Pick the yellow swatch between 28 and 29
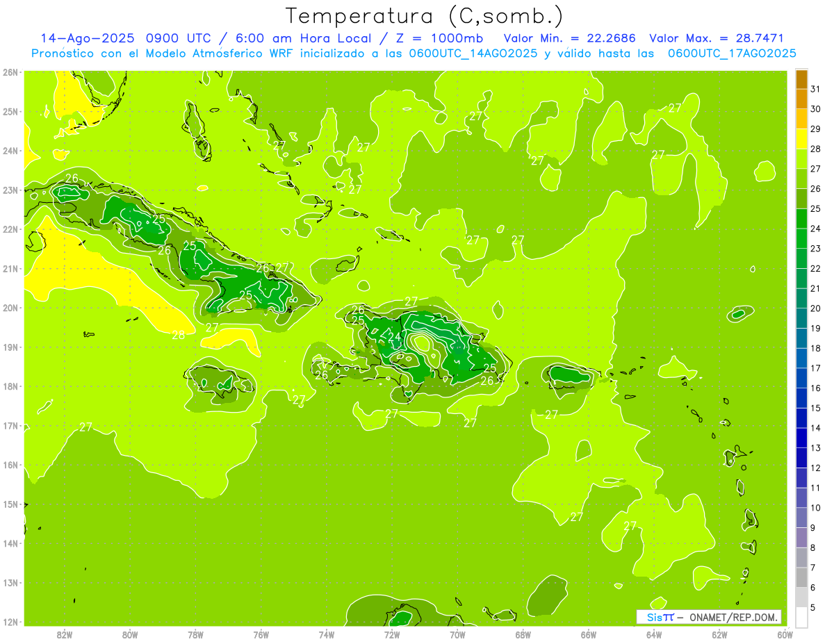 point(801,139)
